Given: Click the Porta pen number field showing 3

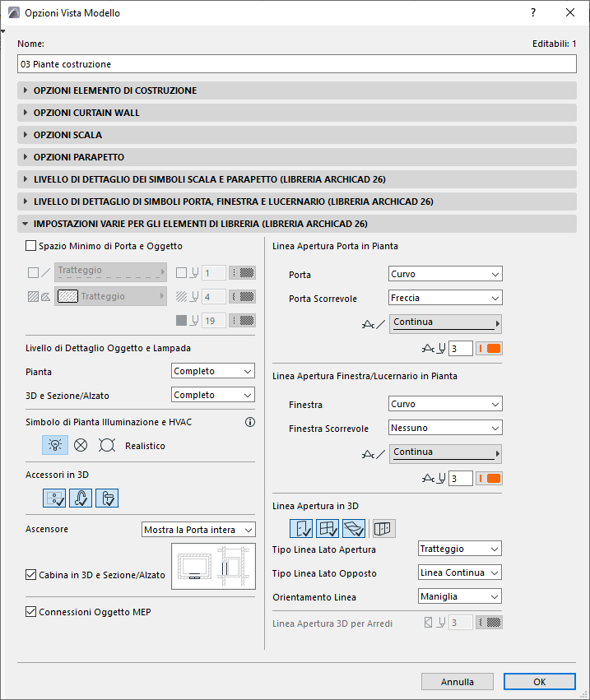Looking at the screenshot, I should [x=461, y=349].
